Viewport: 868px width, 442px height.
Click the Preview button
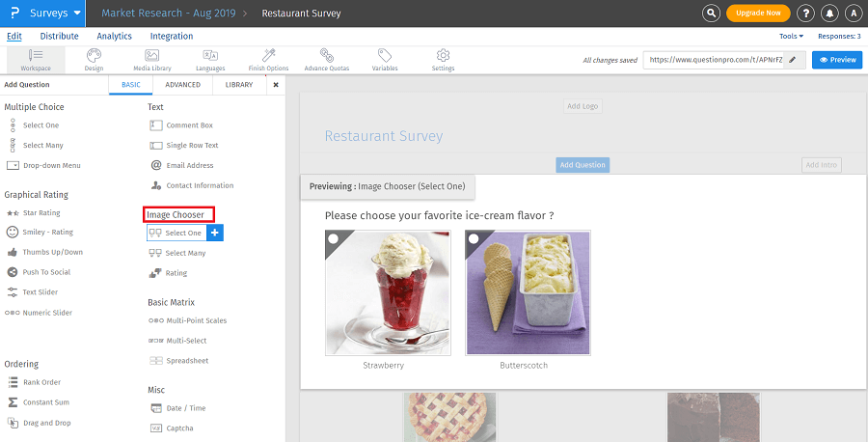tap(836, 60)
